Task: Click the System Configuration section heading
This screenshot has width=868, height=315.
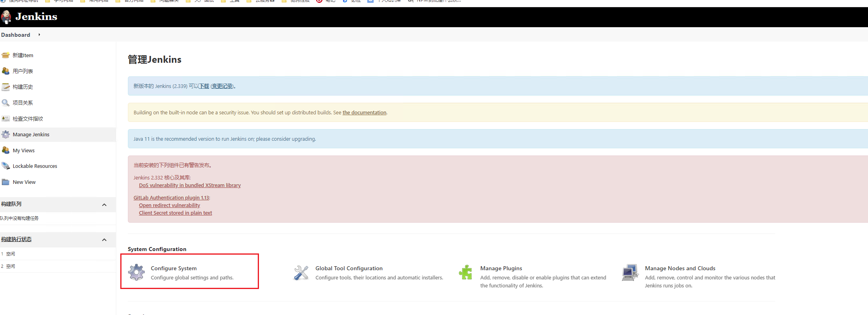Action: [x=157, y=249]
